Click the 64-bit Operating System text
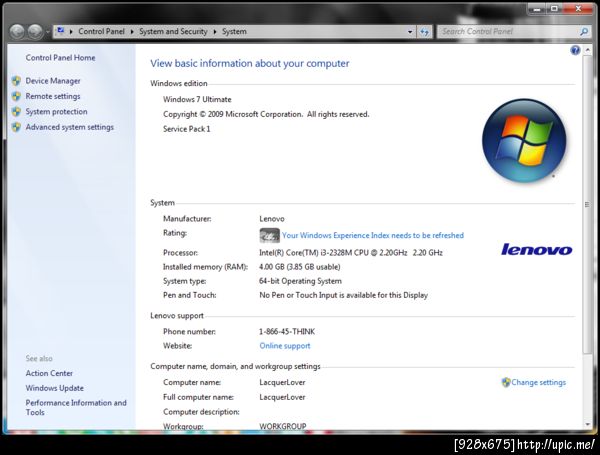600x455 pixels. pos(300,281)
